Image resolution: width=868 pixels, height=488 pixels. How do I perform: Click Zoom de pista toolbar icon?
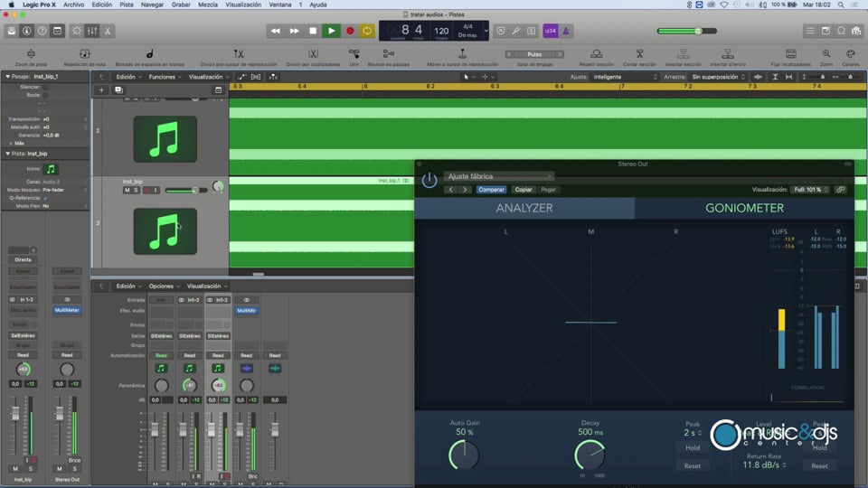click(31, 53)
